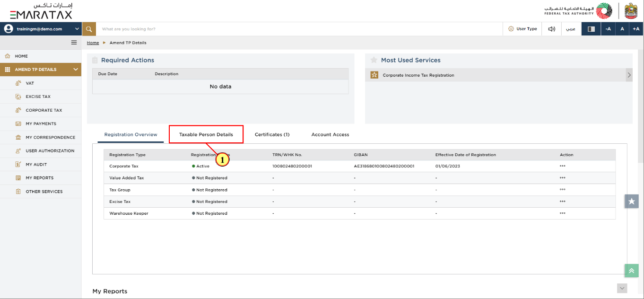Click the User Type label

coord(527,29)
